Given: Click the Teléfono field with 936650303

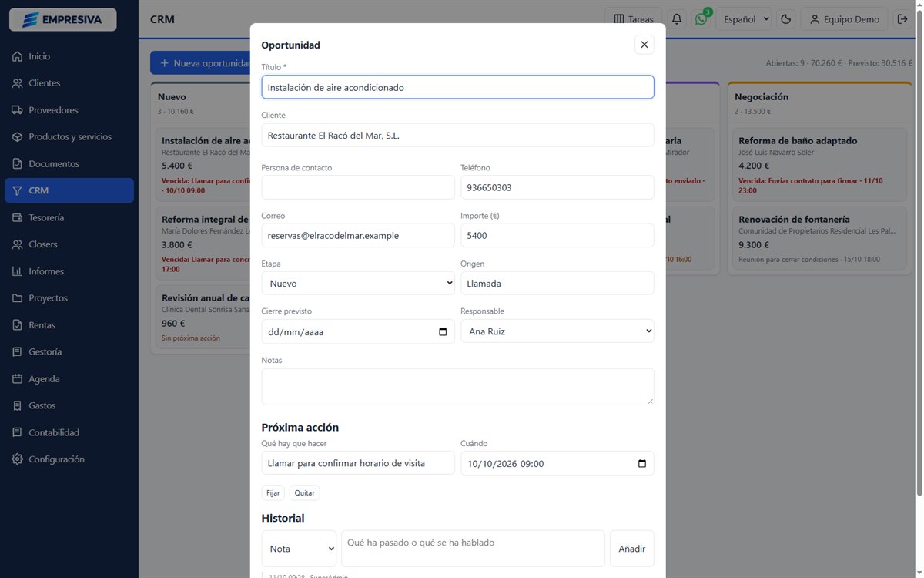Looking at the screenshot, I should coord(557,187).
